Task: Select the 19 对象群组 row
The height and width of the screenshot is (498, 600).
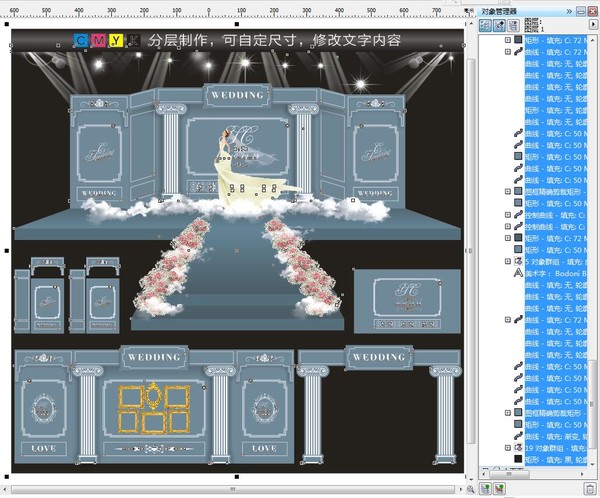Action: pos(556,448)
